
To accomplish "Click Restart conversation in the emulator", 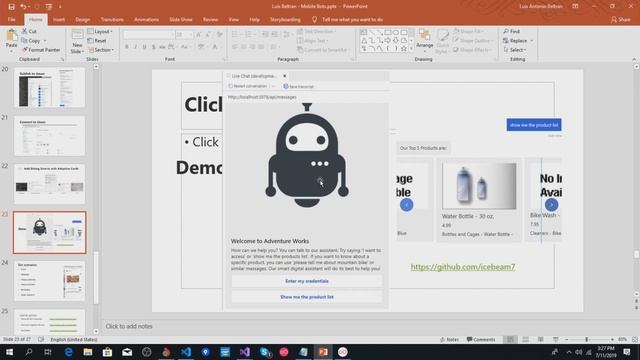I will (248, 86).
